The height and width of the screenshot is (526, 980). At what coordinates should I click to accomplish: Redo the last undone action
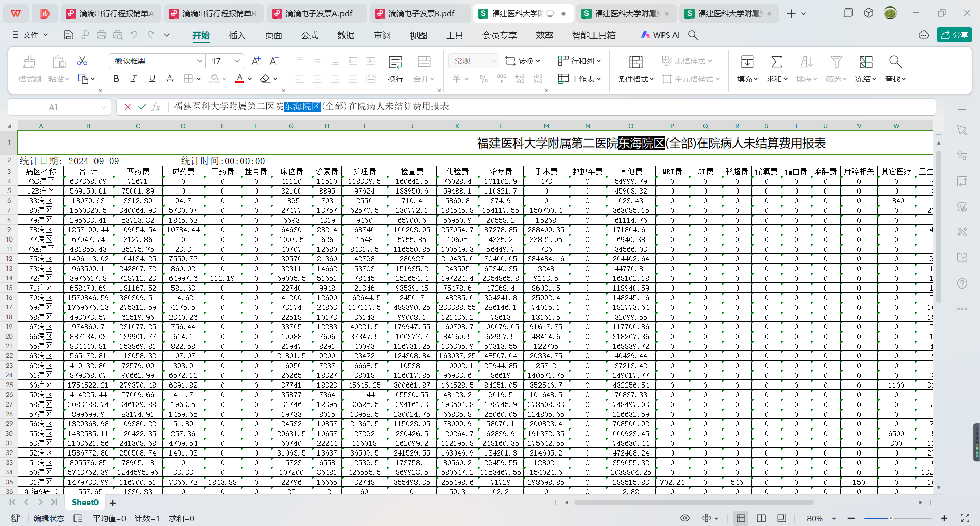click(x=151, y=35)
